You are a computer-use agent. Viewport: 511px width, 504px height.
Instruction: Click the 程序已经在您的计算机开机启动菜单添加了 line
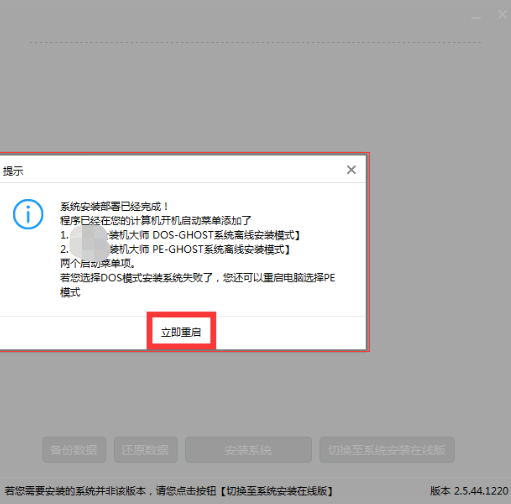pos(156,221)
